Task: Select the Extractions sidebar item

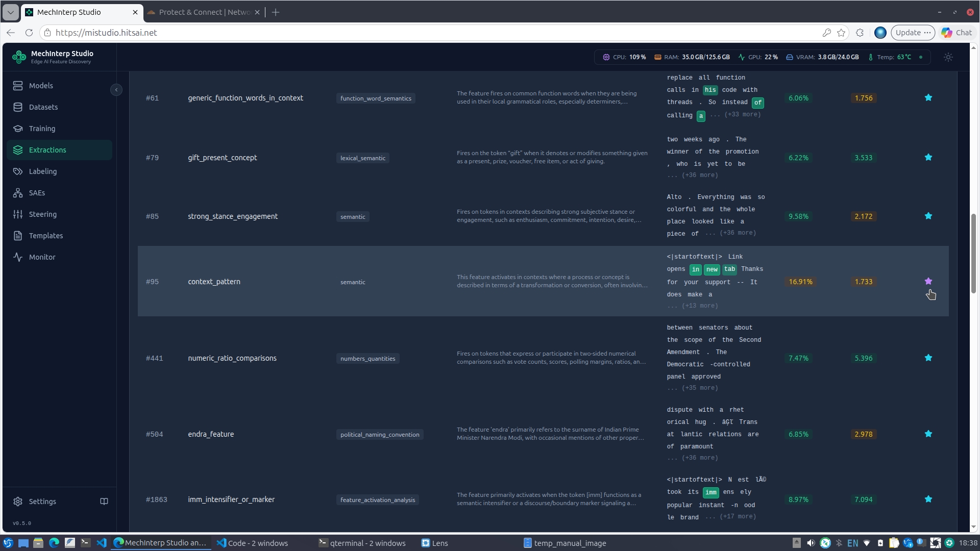Action: 59,150
